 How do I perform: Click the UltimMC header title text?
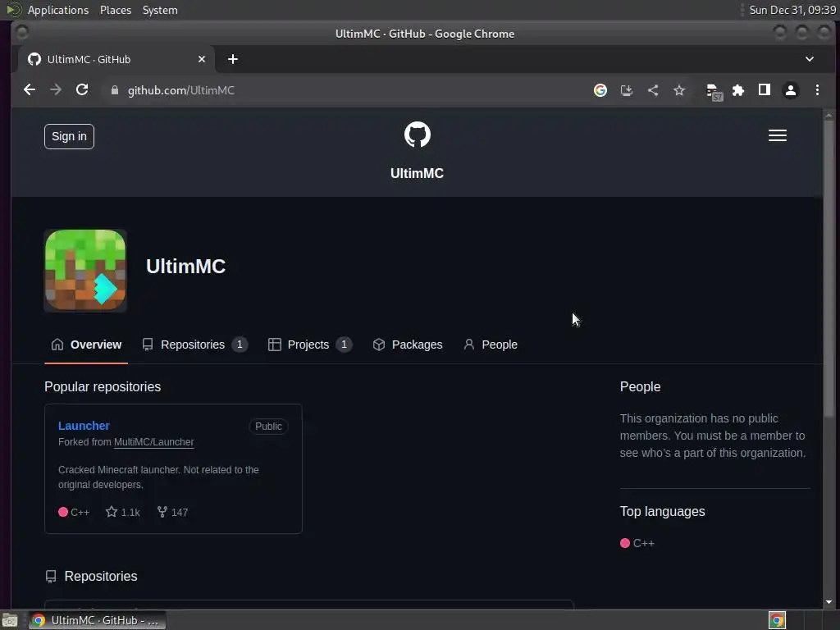tap(417, 173)
